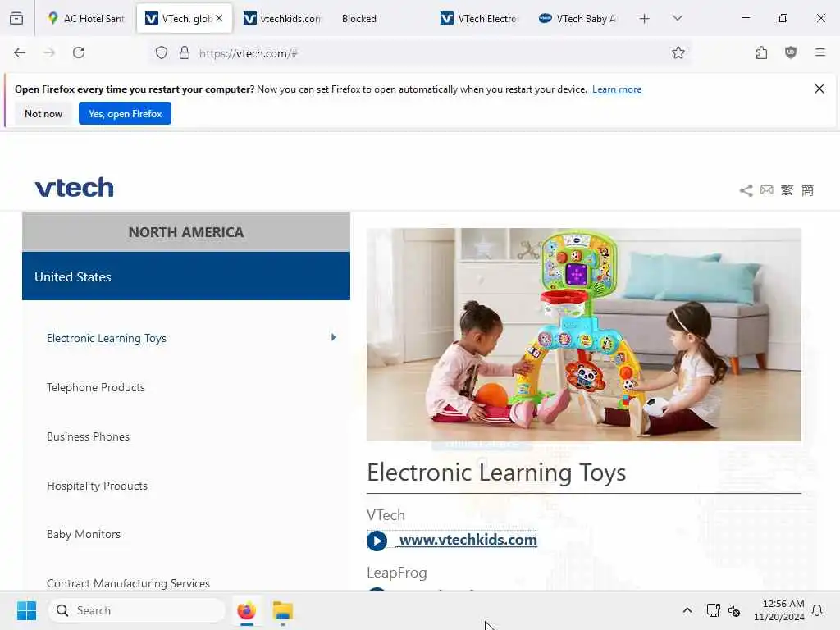Click the share icon on the VTech header
The height and width of the screenshot is (630, 840).
point(746,190)
